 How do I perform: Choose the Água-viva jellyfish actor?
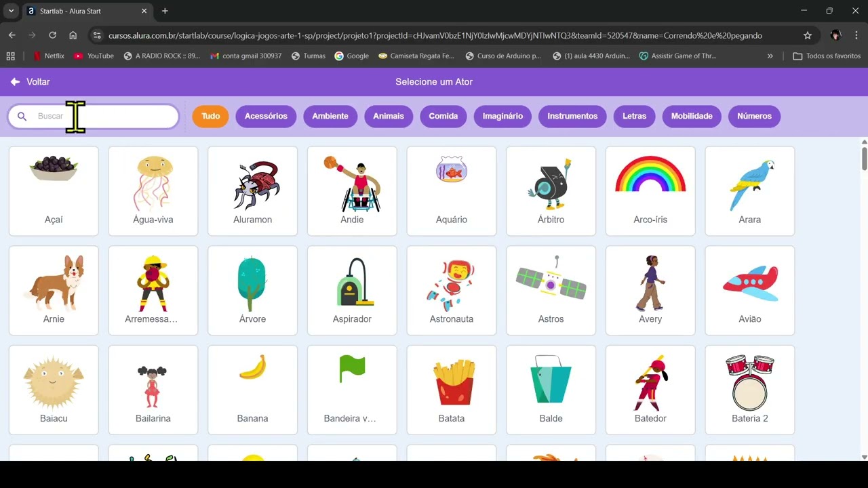point(153,191)
